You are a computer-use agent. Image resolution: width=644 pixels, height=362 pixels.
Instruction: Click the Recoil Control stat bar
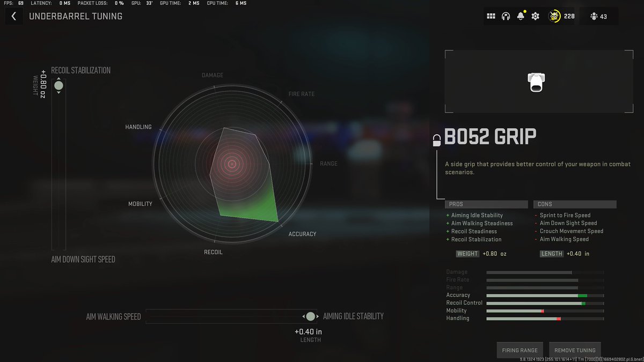tap(545, 303)
